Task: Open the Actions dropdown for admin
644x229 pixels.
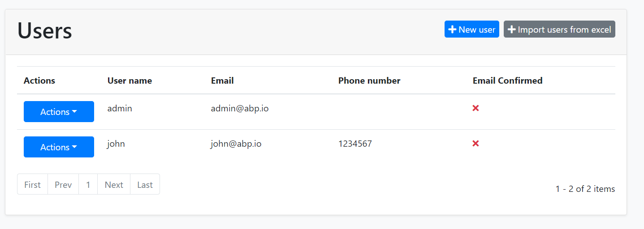Action: 59,112
